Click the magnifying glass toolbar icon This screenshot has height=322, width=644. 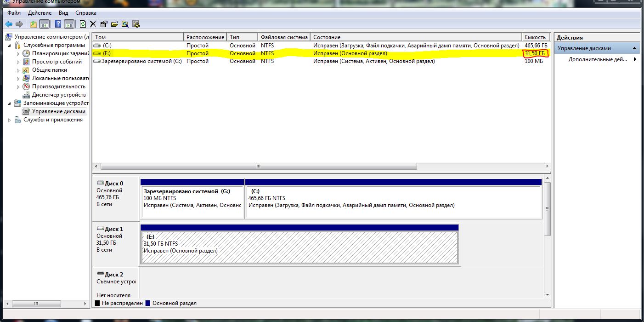(125, 24)
